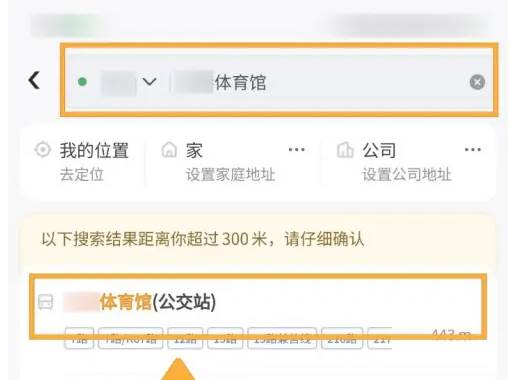Choose 家 shortcut address
The width and height of the screenshot is (511, 380).
point(194,150)
